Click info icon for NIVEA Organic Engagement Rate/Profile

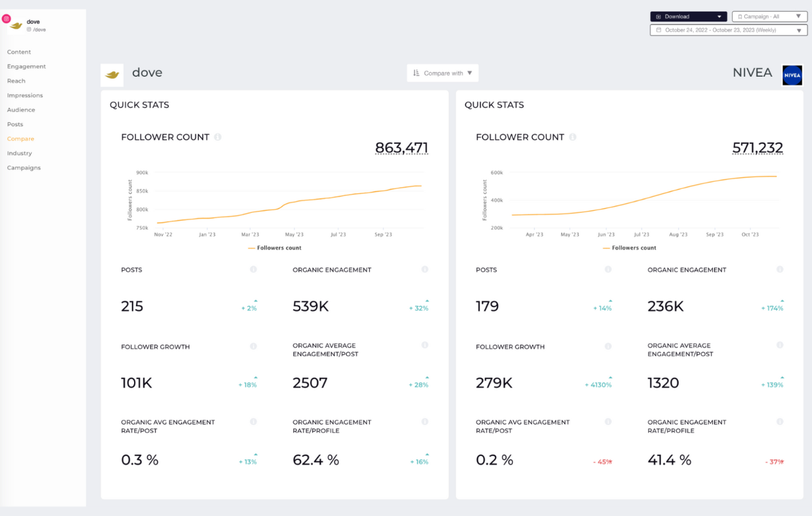click(780, 421)
